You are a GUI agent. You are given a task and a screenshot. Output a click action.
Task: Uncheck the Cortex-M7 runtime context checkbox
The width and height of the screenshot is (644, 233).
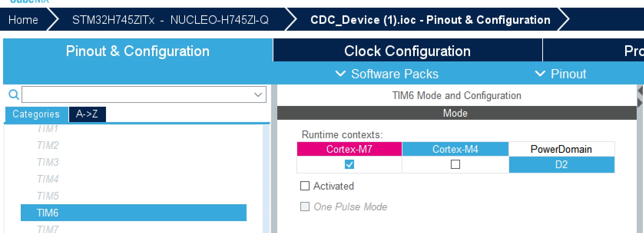(x=349, y=165)
